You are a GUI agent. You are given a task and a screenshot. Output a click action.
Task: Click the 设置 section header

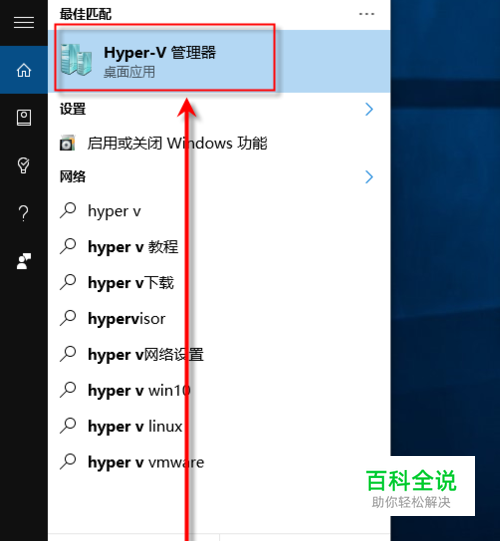72,109
